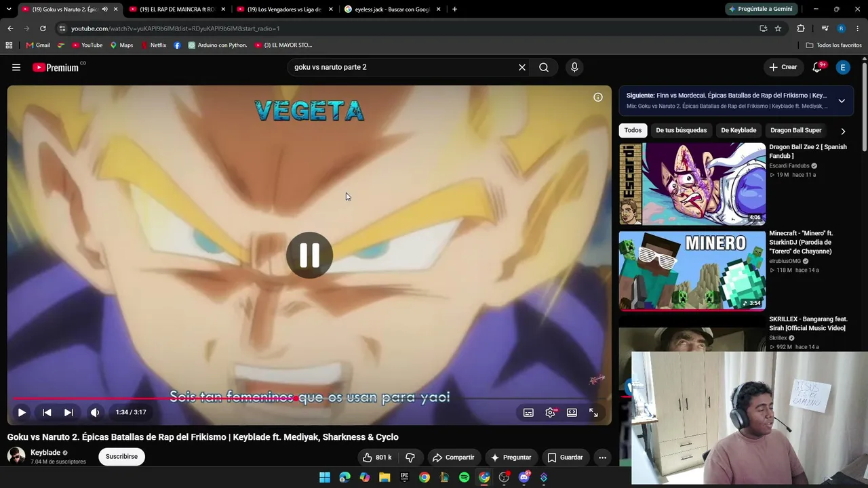Bookmark this page with the star
The image size is (868, 488).
[778, 28]
